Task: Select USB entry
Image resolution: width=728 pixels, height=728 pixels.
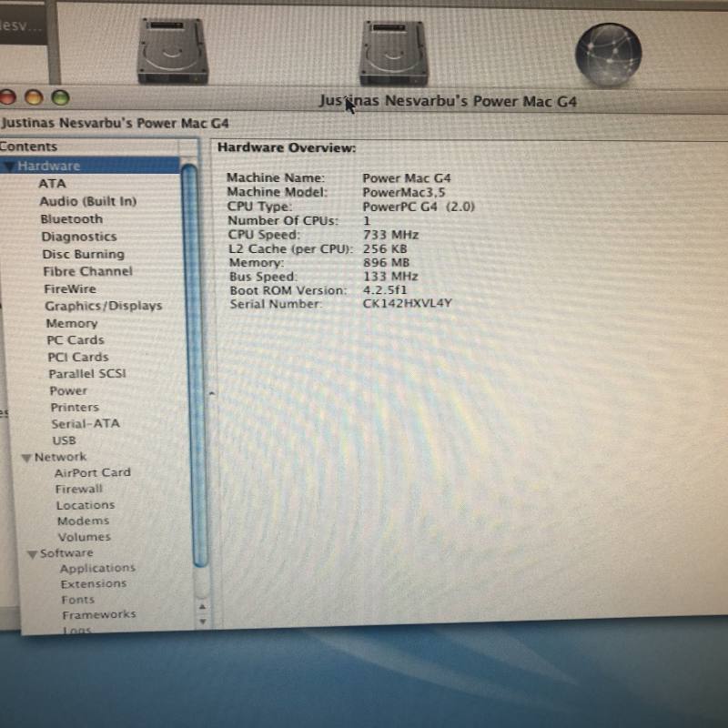Action: pos(64,440)
